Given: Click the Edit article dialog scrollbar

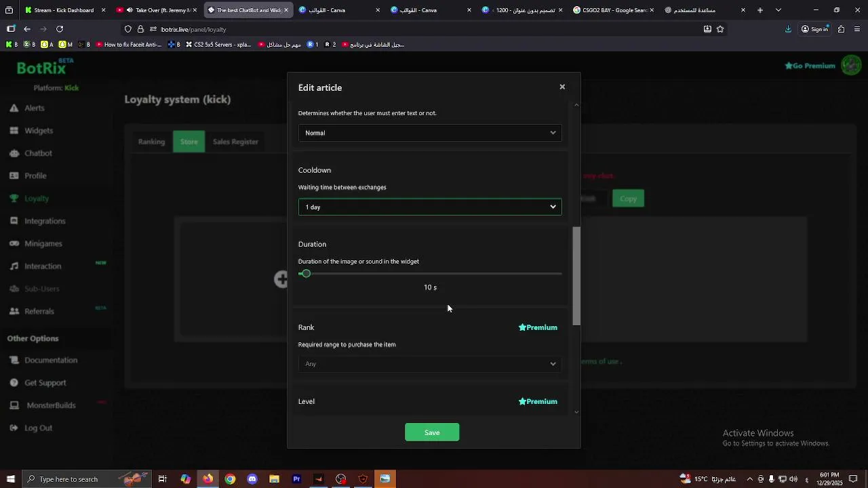Looking at the screenshot, I should point(576,276).
